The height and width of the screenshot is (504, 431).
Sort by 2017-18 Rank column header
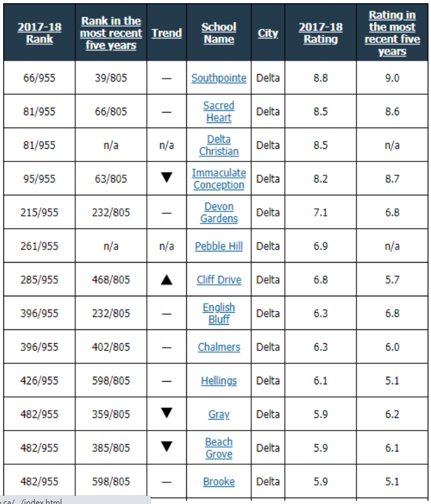[x=39, y=33]
